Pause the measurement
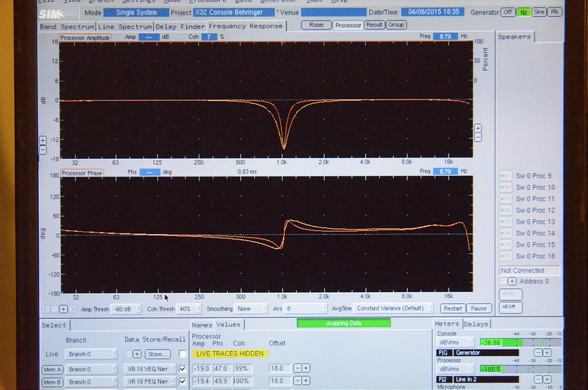Viewport: 588px width, 390px height. click(x=478, y=308)
